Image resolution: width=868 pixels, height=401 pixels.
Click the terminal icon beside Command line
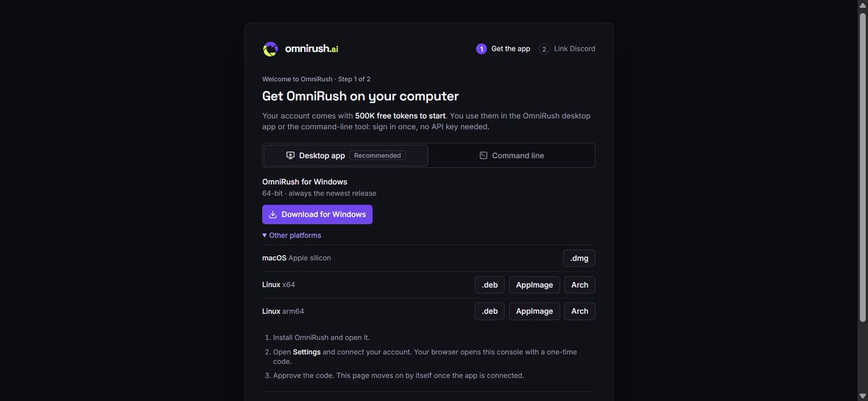click(x=484, y=156)
